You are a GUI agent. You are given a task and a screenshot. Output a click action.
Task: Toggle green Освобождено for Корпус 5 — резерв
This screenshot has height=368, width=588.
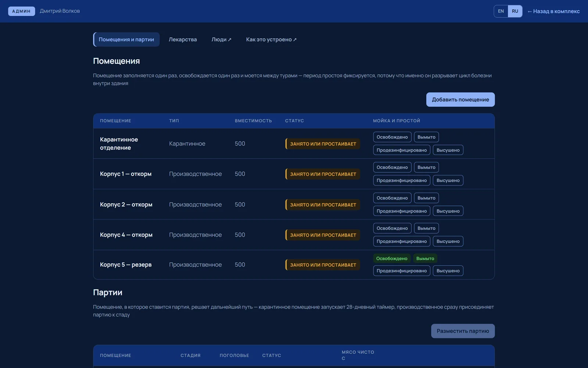click(x=392, y=258)
